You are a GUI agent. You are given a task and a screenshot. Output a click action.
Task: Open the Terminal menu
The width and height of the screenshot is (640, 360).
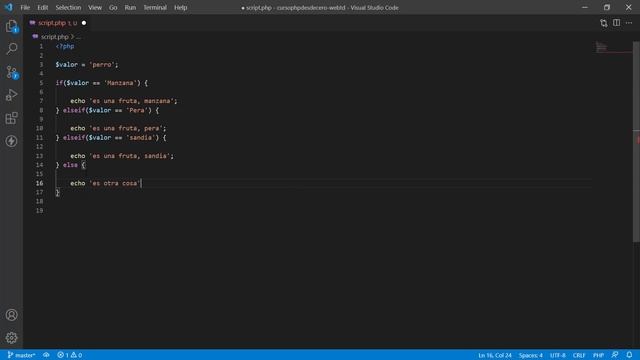click(x=155, y=7)
